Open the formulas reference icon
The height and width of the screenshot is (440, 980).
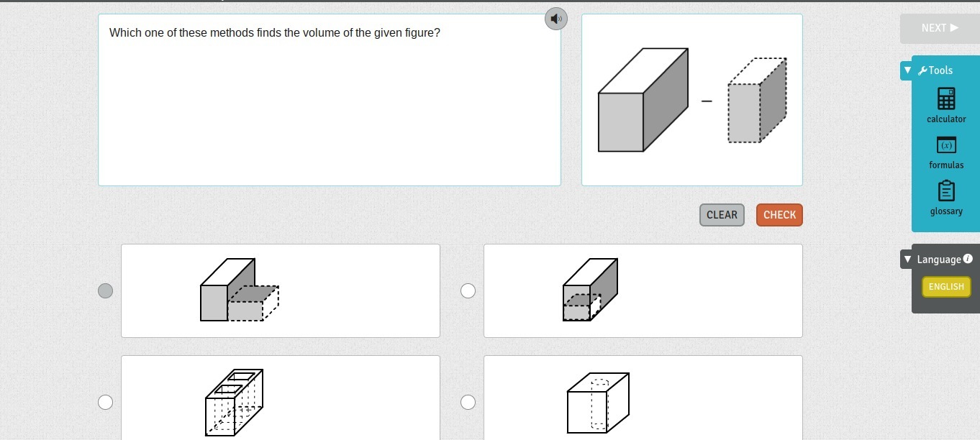point(946,145)
